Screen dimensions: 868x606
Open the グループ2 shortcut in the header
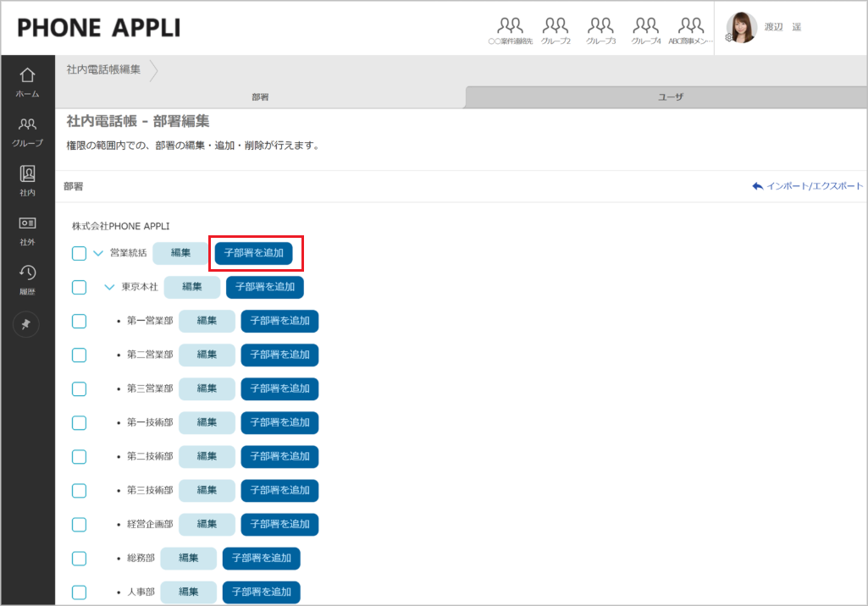(556, 30)
